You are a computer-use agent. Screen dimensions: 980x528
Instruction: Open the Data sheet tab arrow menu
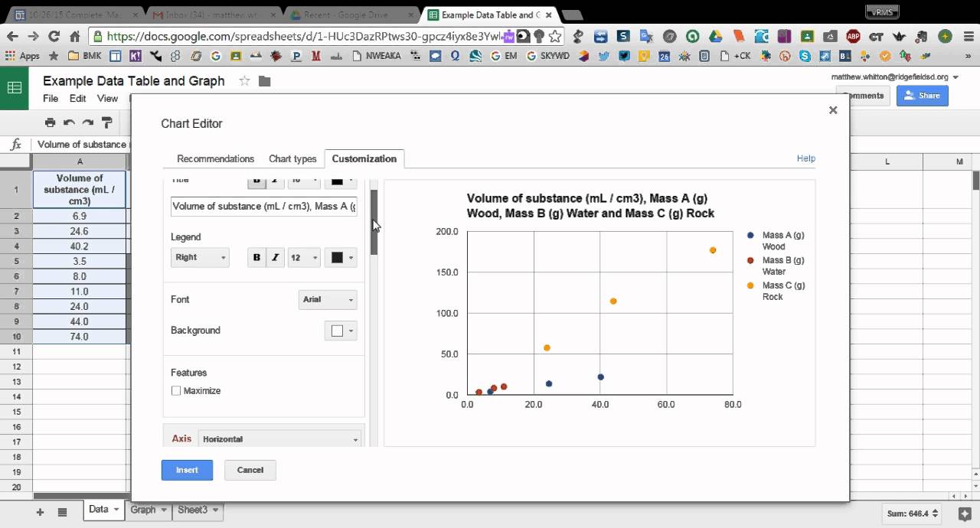click(116, 510)
